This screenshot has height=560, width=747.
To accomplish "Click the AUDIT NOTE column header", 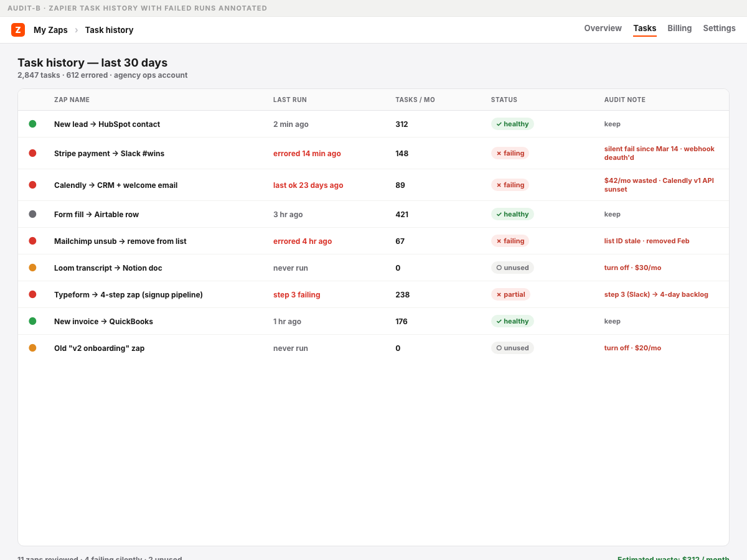I will pyautogui.click(x=625, y=100).
